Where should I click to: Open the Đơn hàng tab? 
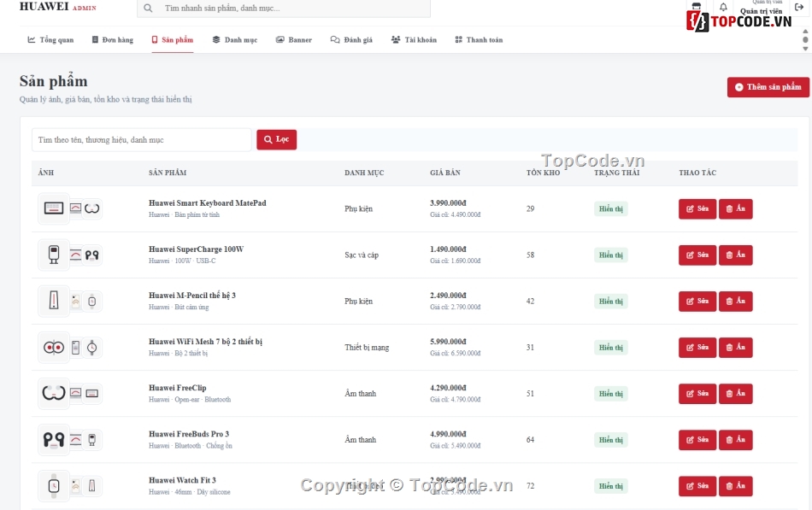tap(112, 40)
